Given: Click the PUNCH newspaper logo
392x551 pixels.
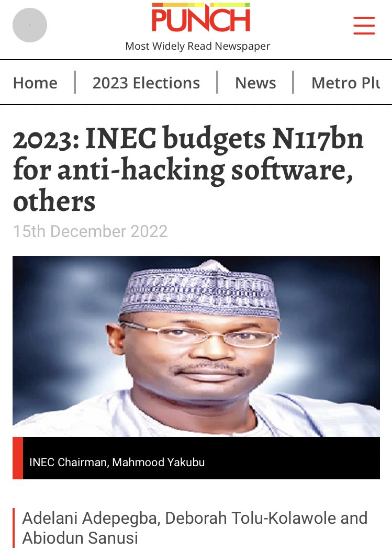Looking at the screenshot, I should point(201,17).
